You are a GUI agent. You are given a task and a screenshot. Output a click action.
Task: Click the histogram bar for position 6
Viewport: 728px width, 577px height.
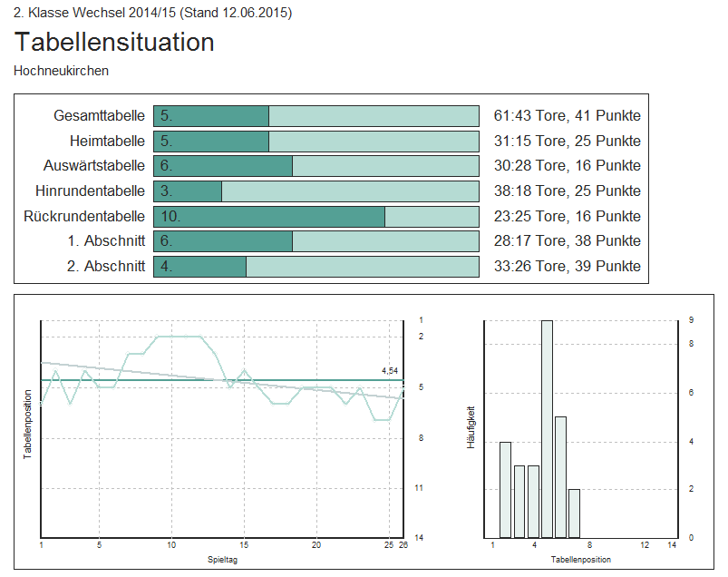coord(560,476)
